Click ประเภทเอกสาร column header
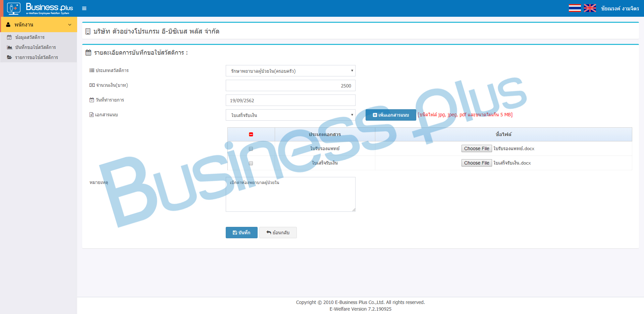The image size is (644, 314). [325, 134]
